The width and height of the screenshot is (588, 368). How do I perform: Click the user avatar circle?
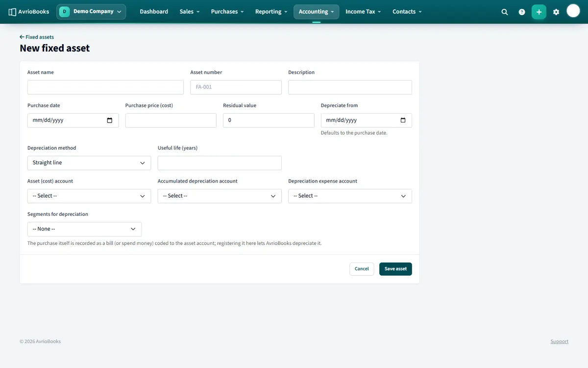click(573, 11)
